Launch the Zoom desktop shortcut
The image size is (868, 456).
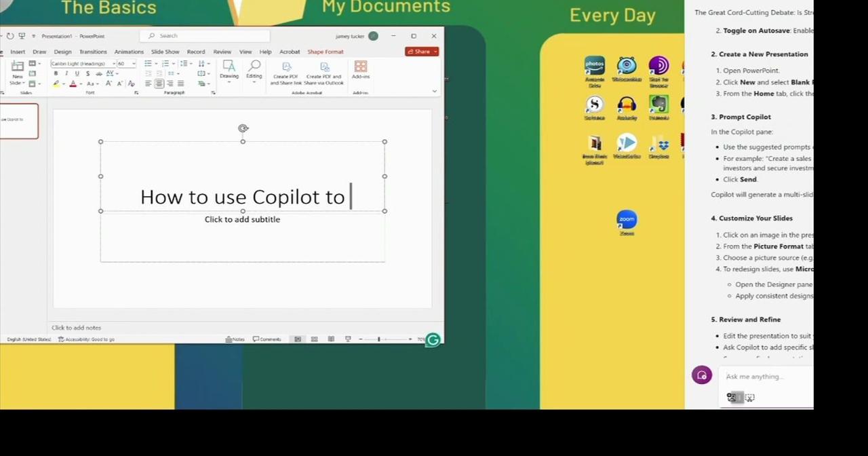point(627,219)
